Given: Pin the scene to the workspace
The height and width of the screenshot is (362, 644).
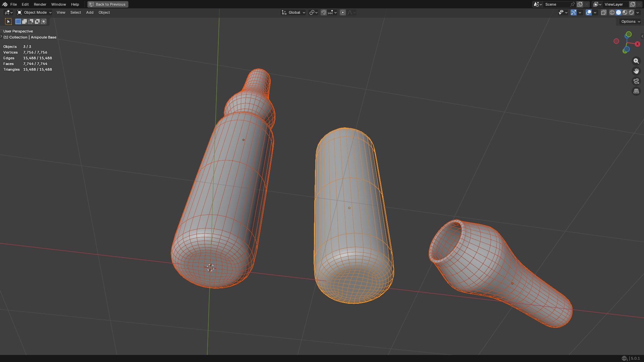Looking at the screenshot, I should pyautogui.click(x=573, y=4).
